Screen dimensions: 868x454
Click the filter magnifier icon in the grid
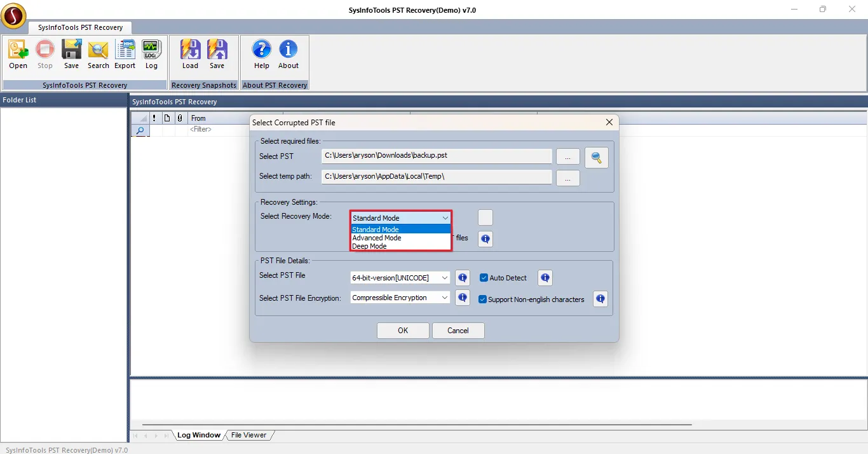(x=140, y=130)
